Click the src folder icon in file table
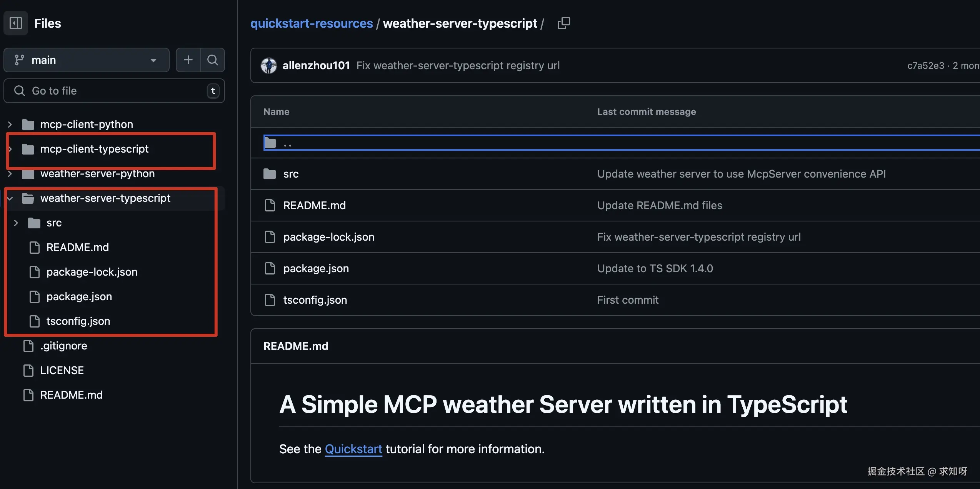The height and width of the screenshot is (489, 980). point(270,174)
